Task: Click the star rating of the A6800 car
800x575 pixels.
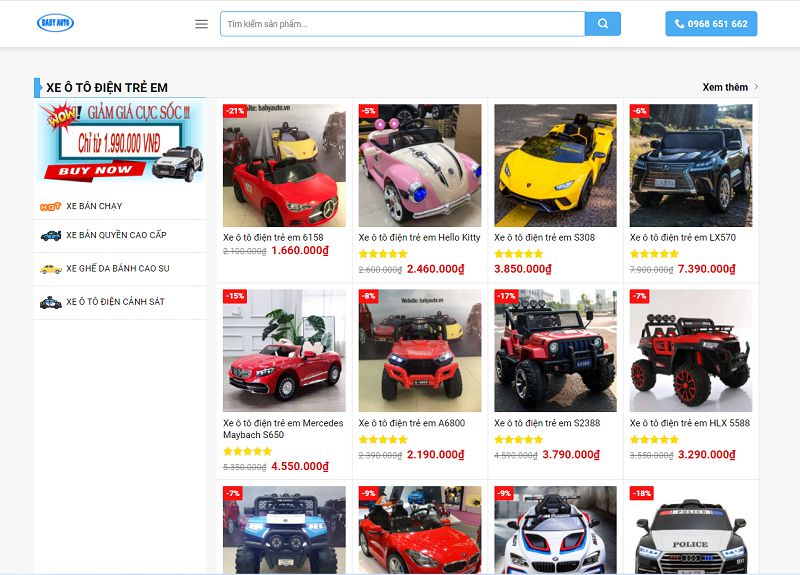Action: [383, 439]
